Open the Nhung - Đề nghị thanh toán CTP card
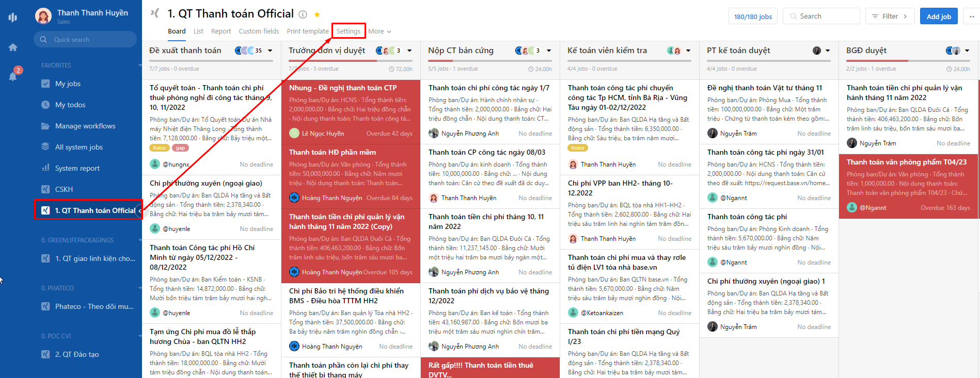Screen dimensions: 980x378 [351, 112]
